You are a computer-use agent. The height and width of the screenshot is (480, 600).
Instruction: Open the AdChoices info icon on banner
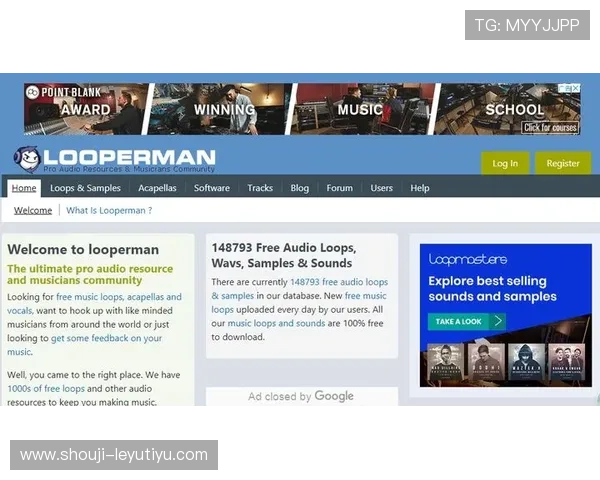(x=565, y=88)
